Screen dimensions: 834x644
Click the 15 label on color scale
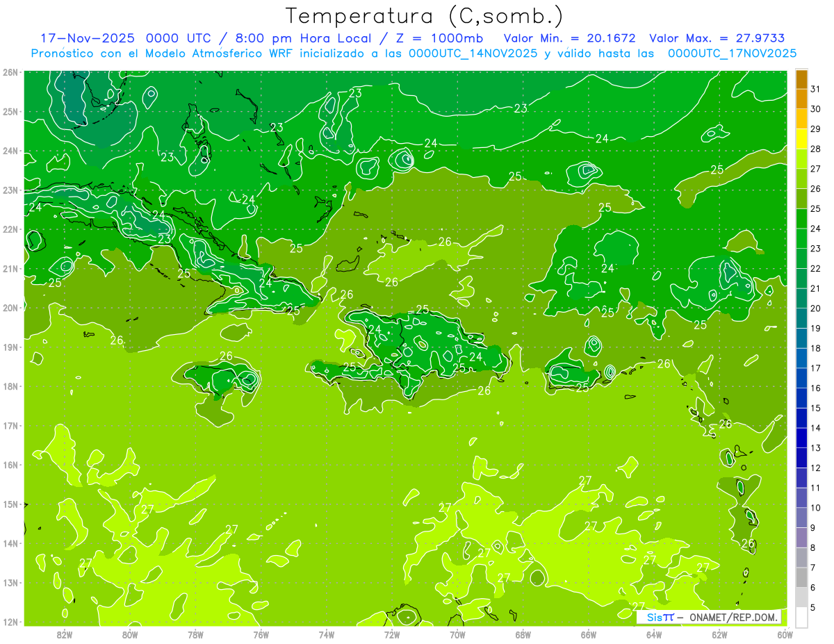[816, 408]
